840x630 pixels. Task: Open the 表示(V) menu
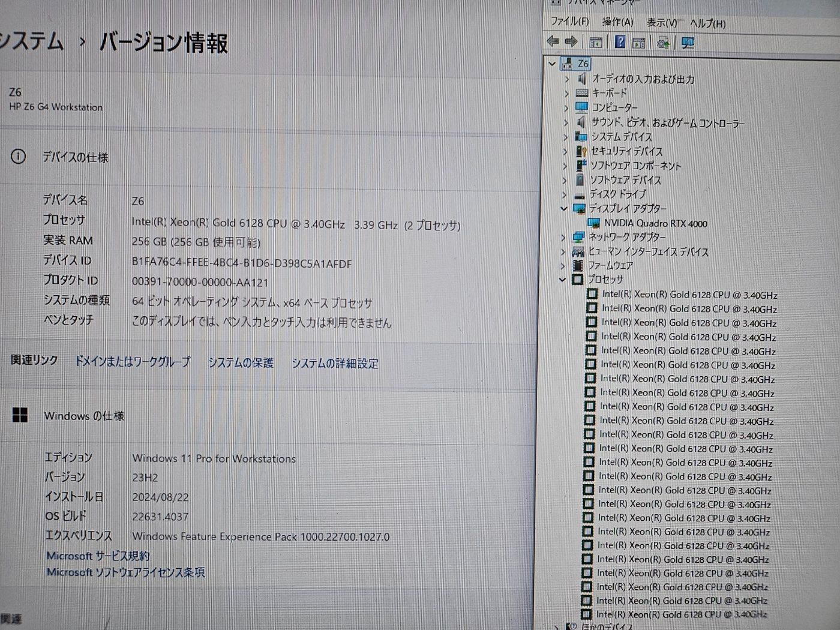(662, 23)
